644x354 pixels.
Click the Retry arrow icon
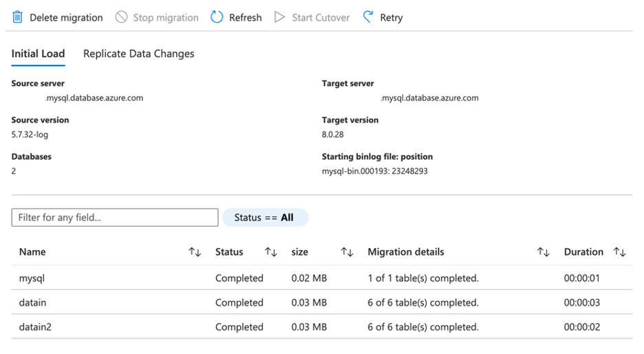[368, 17]
